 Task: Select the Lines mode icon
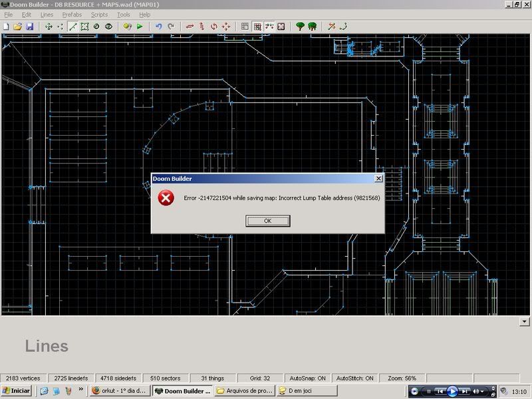[x=72, y=27]
